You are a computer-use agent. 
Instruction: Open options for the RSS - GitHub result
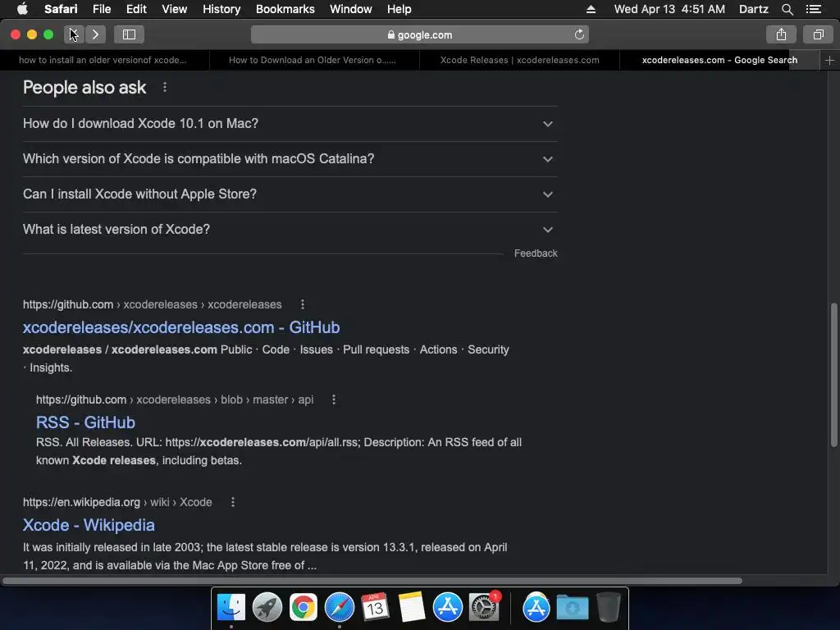coord(334,399)
